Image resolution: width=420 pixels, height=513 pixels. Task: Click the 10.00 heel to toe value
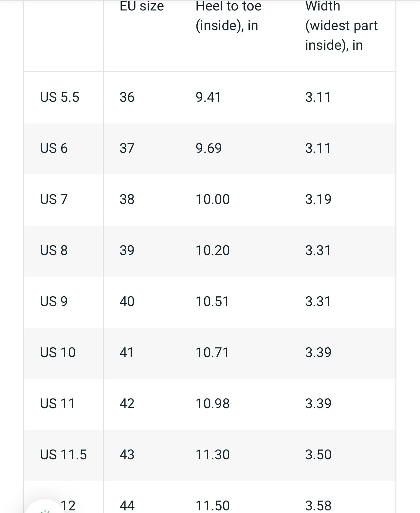pos(212,199)
